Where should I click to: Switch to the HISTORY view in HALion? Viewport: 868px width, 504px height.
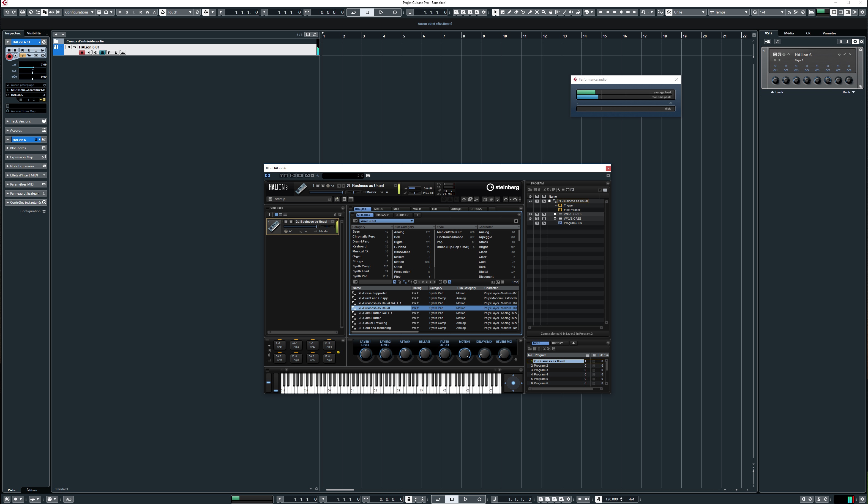[557, 343]
